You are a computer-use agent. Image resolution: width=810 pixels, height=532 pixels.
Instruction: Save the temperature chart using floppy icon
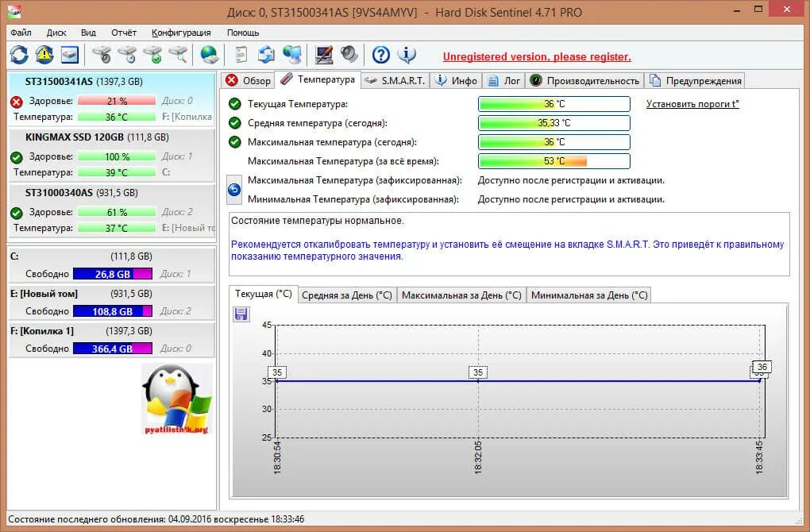tap(241, 314)
